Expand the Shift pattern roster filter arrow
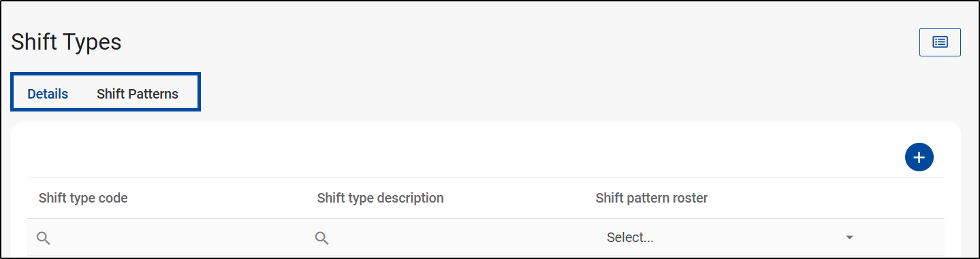980x259 pixels. (849, 238)
